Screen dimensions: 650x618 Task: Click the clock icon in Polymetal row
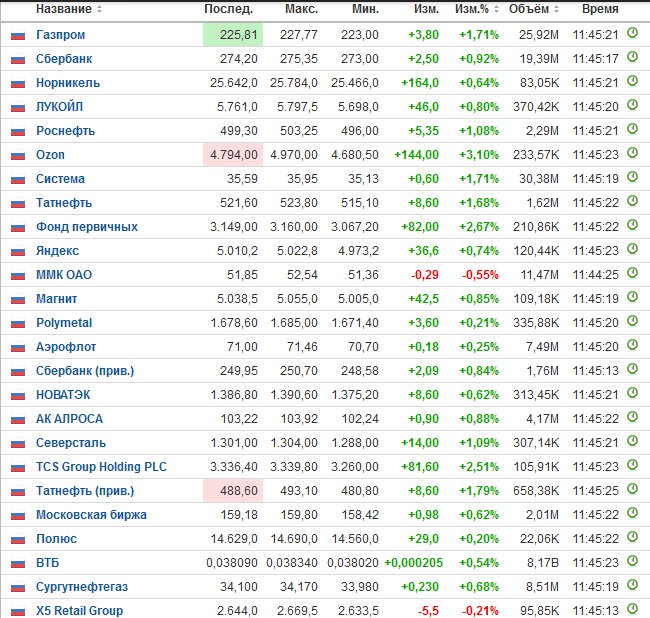coord(632,321)
